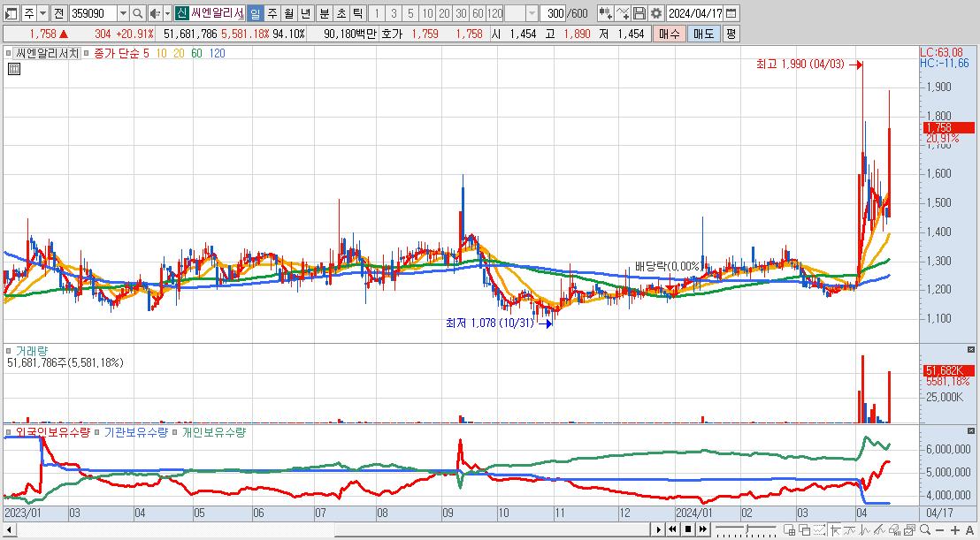The height and width of the screenshot is (540, 980).
Task: Click the magnifier zoom icon at bottom
Action: point(925,530)
